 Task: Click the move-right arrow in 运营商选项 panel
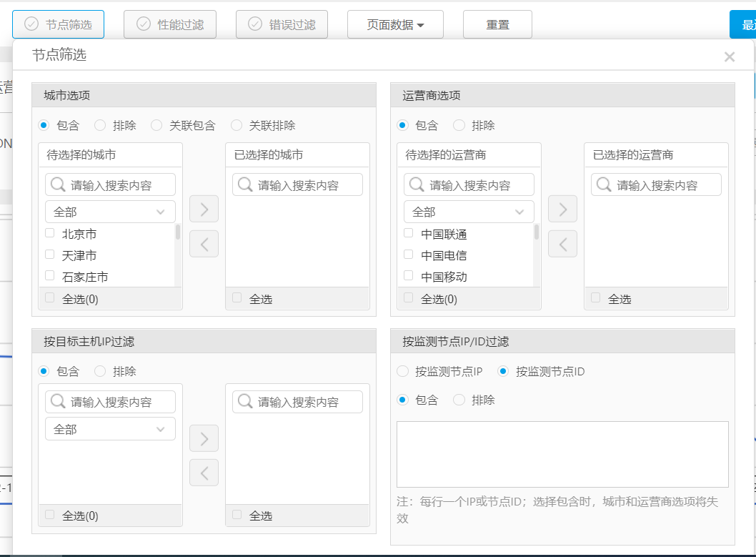[x=562, y=209]
